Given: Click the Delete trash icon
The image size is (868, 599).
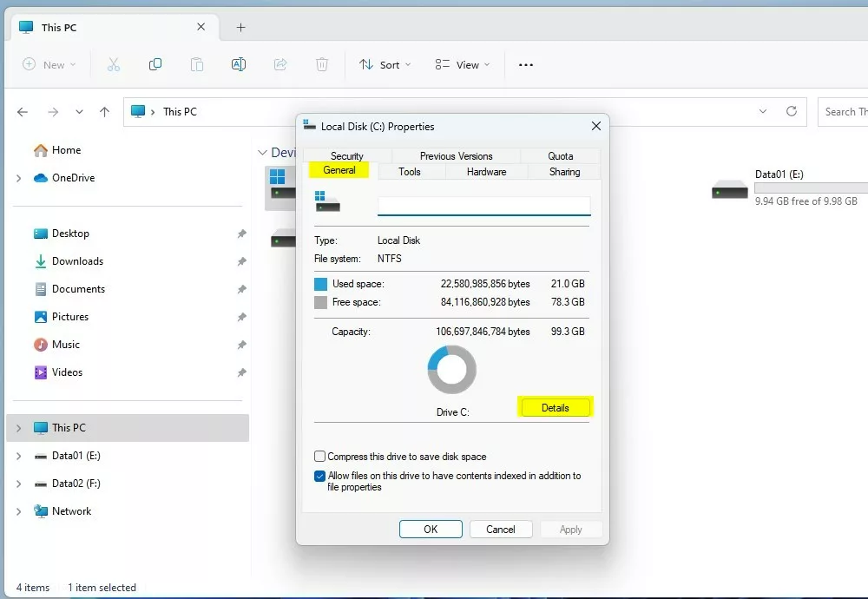Looking at the screenshot, I should [x=322, y=65].
